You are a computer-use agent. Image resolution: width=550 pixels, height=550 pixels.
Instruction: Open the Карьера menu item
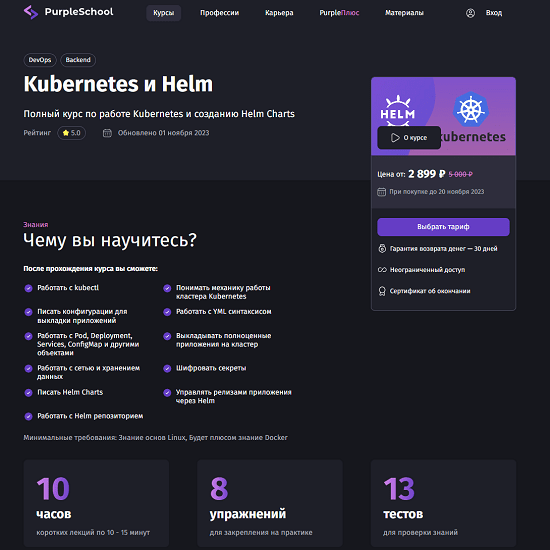[x=279, y=13]
